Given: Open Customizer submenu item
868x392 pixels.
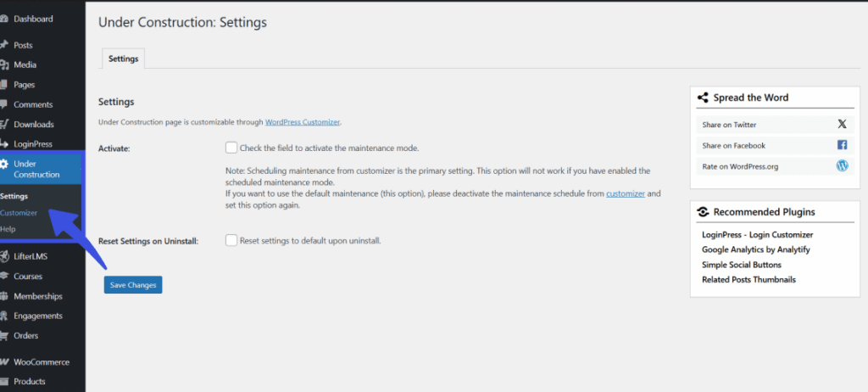Looking at the screenshot, I should point(19,212).
